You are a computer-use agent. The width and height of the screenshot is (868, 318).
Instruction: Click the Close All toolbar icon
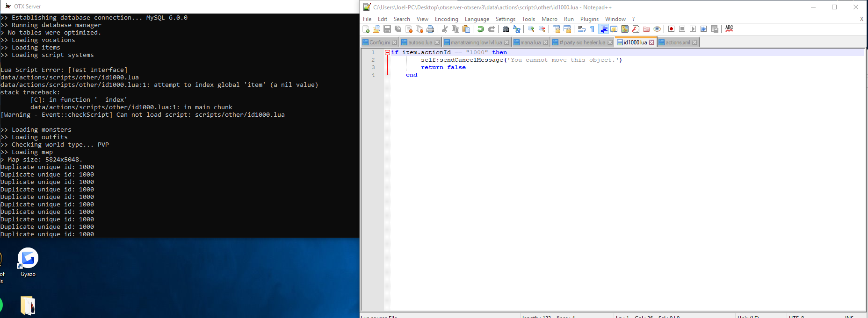click(x=420, y=29)
